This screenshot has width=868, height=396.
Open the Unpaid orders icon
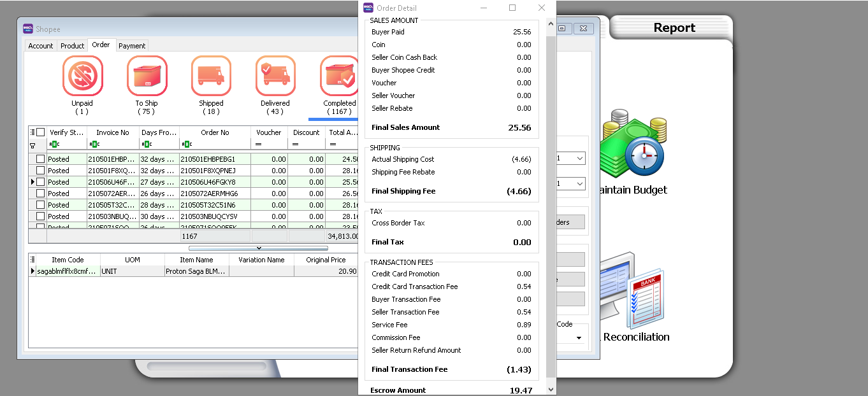pos(82,76)
